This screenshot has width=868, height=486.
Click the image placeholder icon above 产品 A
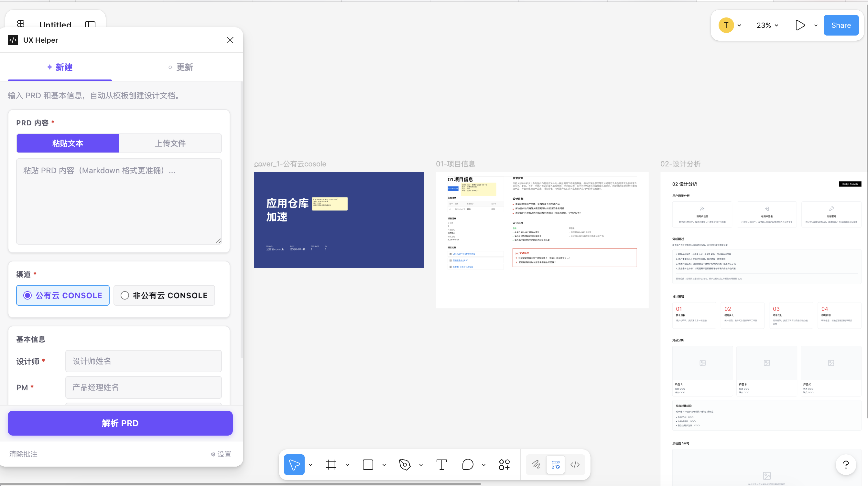coord(702,363)
